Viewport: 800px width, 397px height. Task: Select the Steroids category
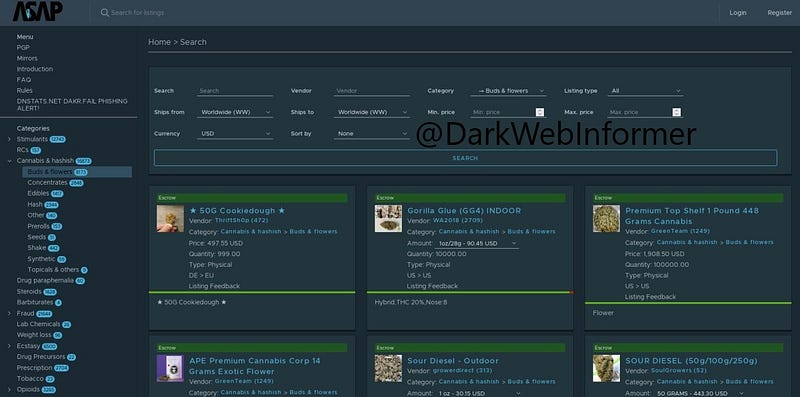[29, 292]
